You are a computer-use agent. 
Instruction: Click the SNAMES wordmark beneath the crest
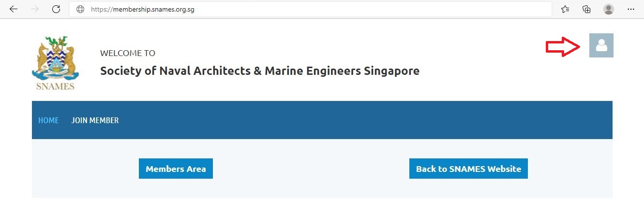tap(55, 86)
